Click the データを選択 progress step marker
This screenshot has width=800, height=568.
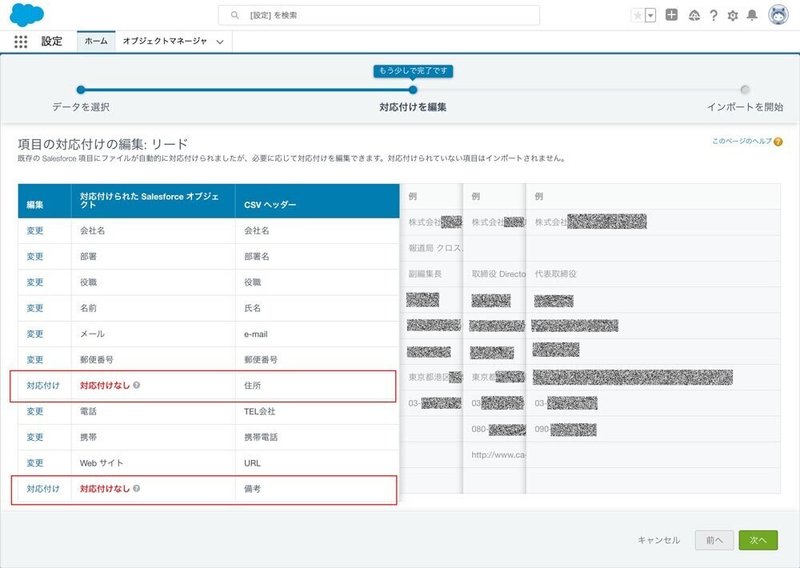pyautogui.click(x=81, y=90)
